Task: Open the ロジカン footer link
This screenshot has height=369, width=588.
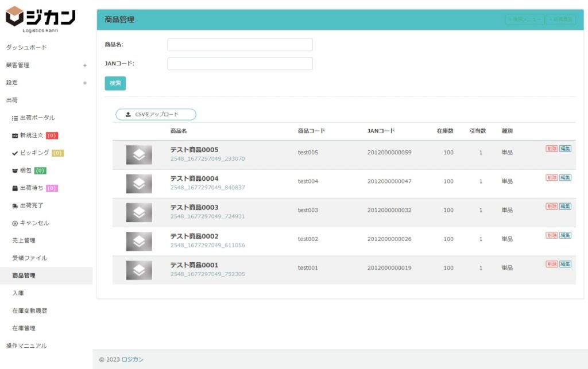Action: [133, 360]
